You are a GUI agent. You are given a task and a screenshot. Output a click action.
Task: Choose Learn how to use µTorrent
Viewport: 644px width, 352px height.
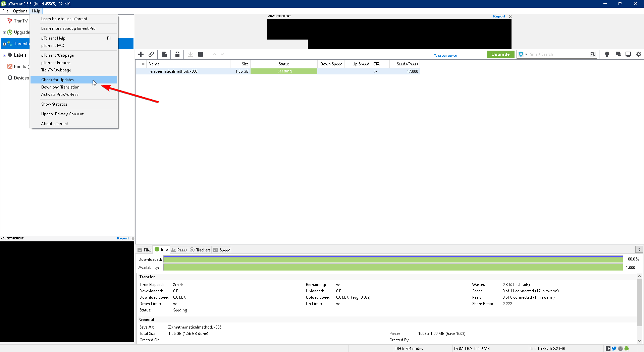coord(74,19)
